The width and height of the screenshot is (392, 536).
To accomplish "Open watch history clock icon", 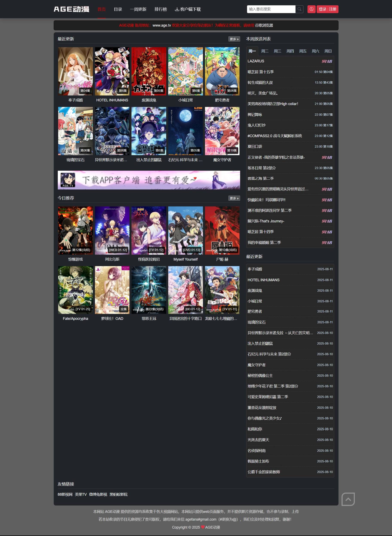I will coord(311,9).
